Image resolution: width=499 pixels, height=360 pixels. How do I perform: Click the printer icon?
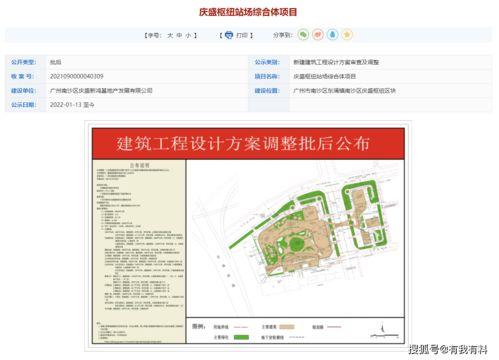[229, 35]
